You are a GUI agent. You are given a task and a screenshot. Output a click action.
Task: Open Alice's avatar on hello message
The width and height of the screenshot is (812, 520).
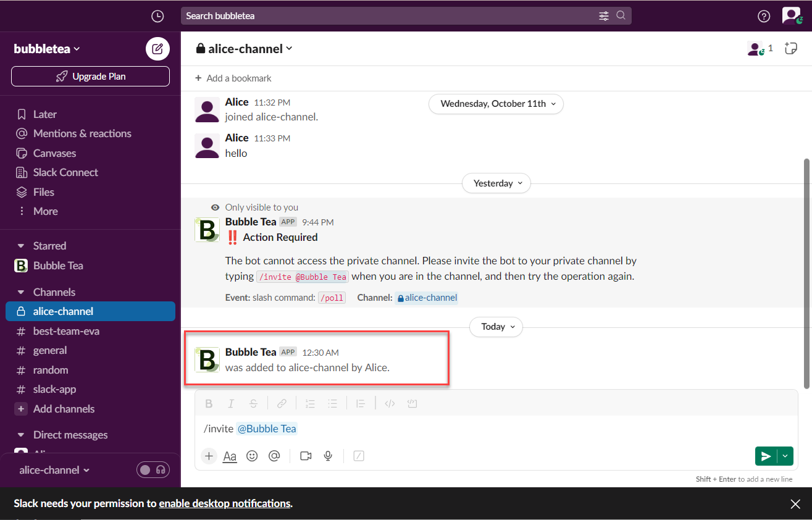click(207, 146)
